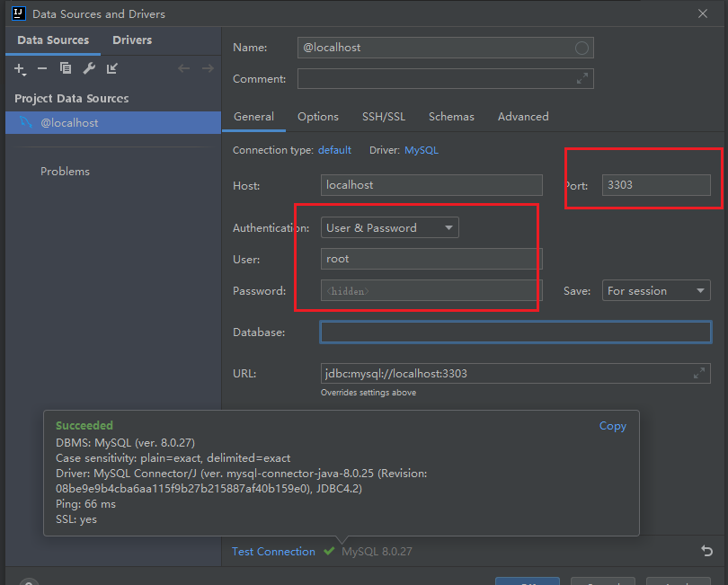Image resolution: width=728 pixels, height=585 pixels.
Task: Click the MySQL driver link
Action: point(422,150)
